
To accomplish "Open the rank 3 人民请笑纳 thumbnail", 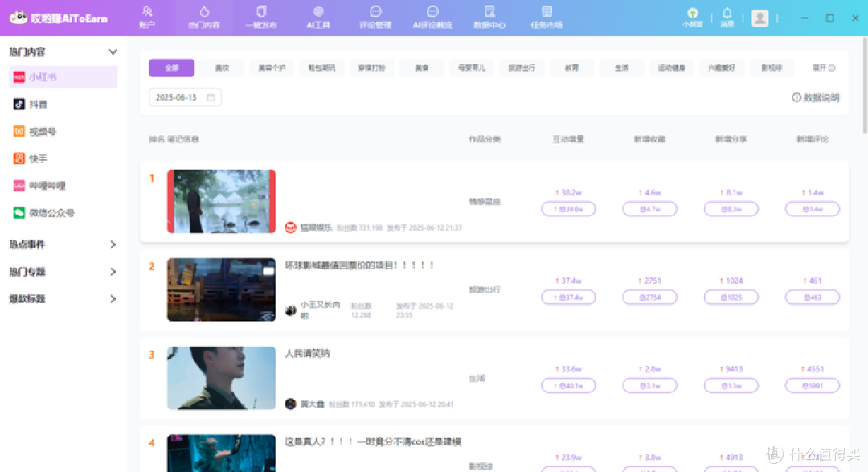I will (x=222, y=378).
